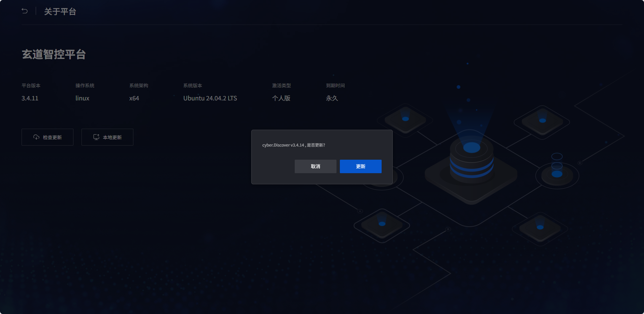Click the 到期时间 label

pyautogui.click(x=335, y=86)
